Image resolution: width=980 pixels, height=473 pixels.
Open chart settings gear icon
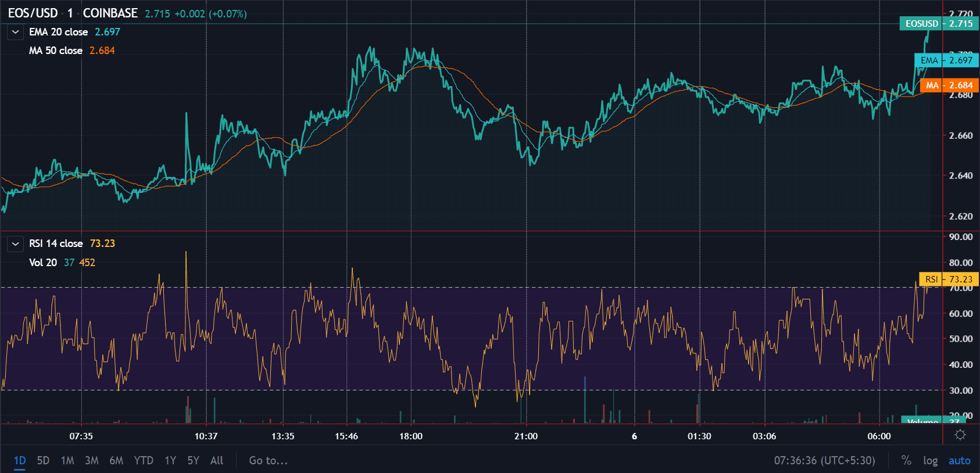960,435
